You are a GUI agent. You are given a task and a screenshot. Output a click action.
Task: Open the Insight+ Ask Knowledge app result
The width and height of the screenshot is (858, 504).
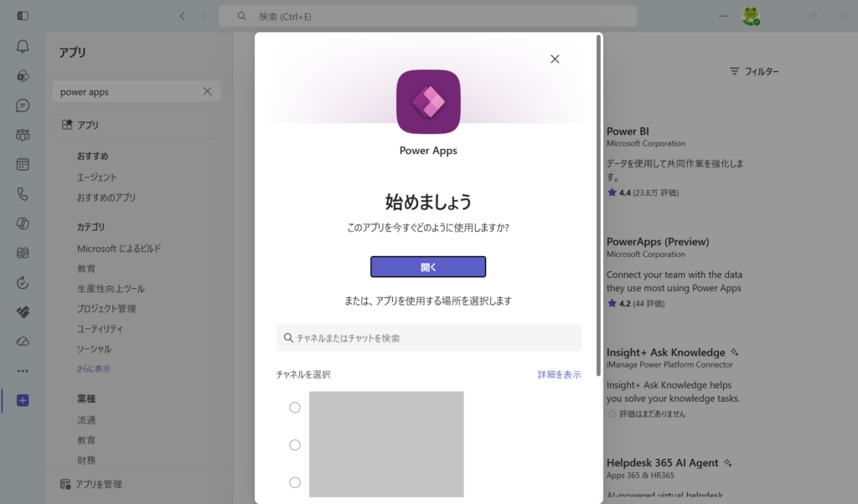[x=665, y=352]
